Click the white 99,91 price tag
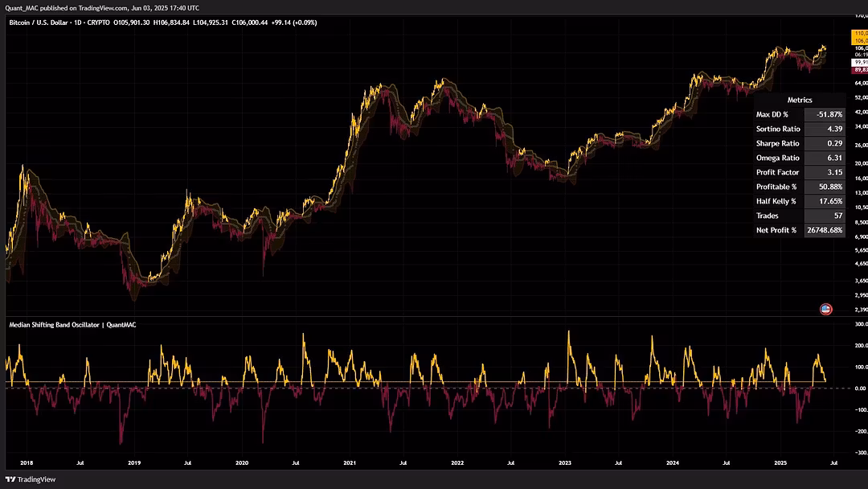 pos(860,63)
